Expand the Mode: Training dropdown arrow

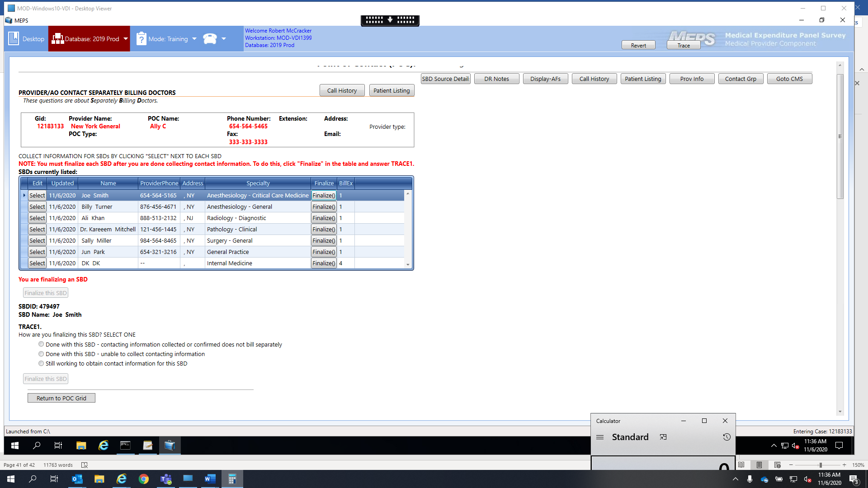194,39
